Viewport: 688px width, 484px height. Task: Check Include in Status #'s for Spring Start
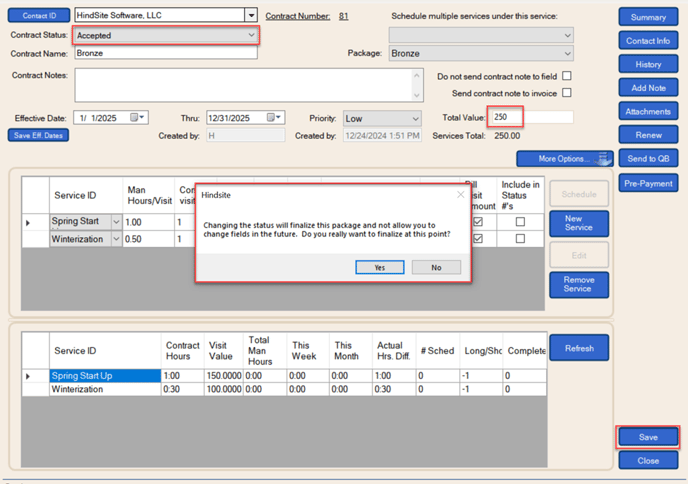pos(520,222)
